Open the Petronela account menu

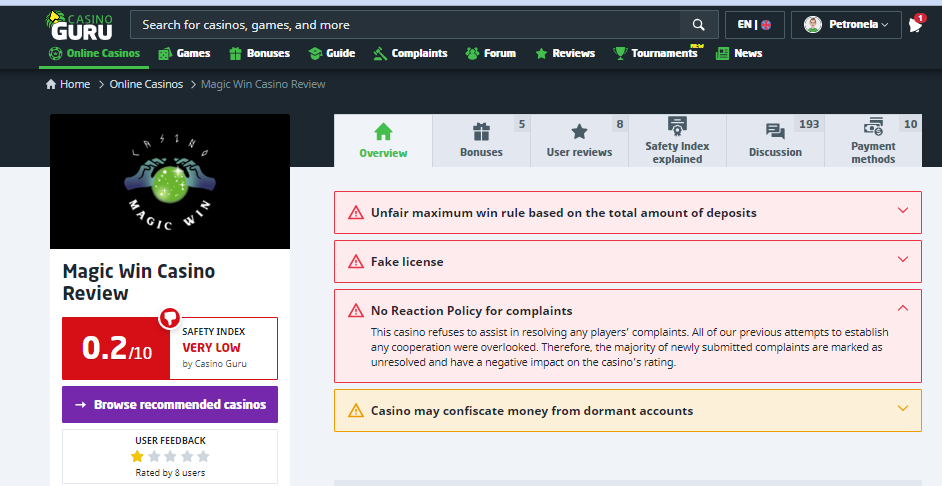[x=846, y=25]
